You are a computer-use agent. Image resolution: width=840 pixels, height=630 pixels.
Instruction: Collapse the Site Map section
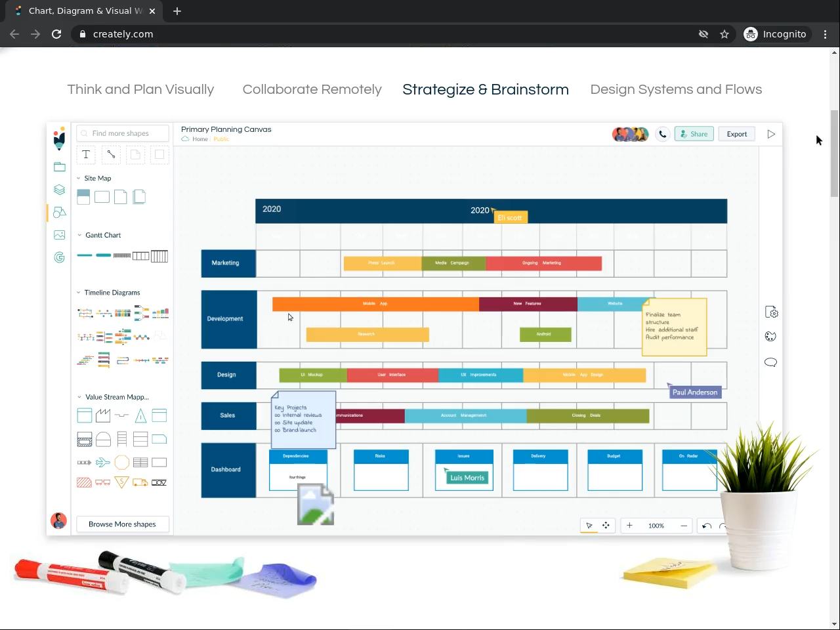click(x=78, y=178)
